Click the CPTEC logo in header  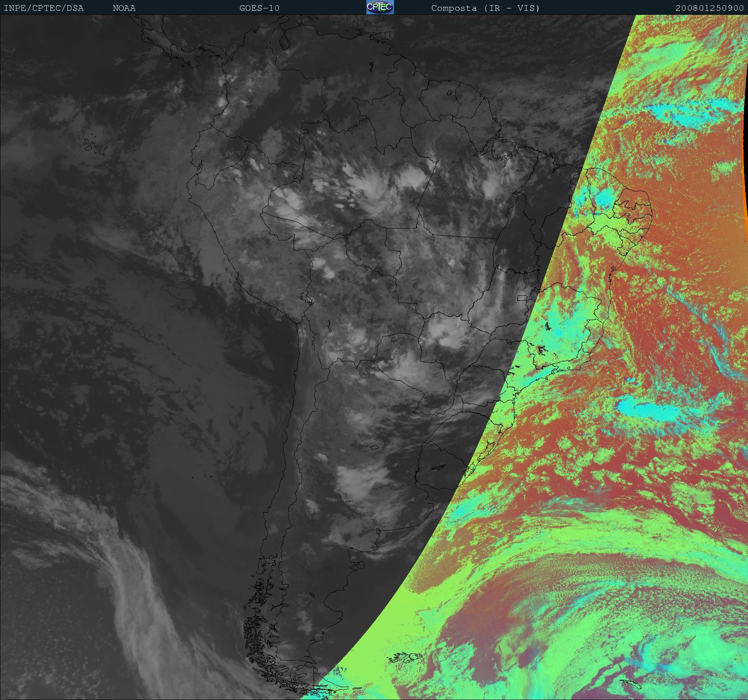point(380,7)
